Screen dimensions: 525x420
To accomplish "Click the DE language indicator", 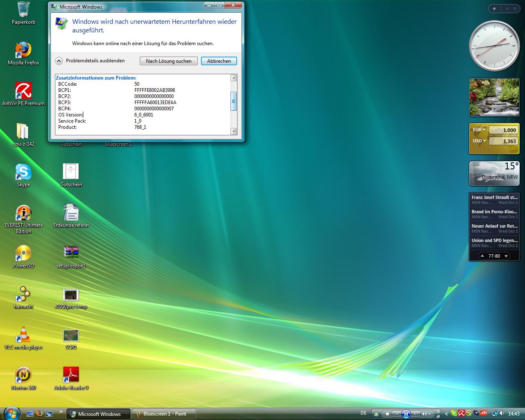I will pyautogui.click(x=363, y=413).
